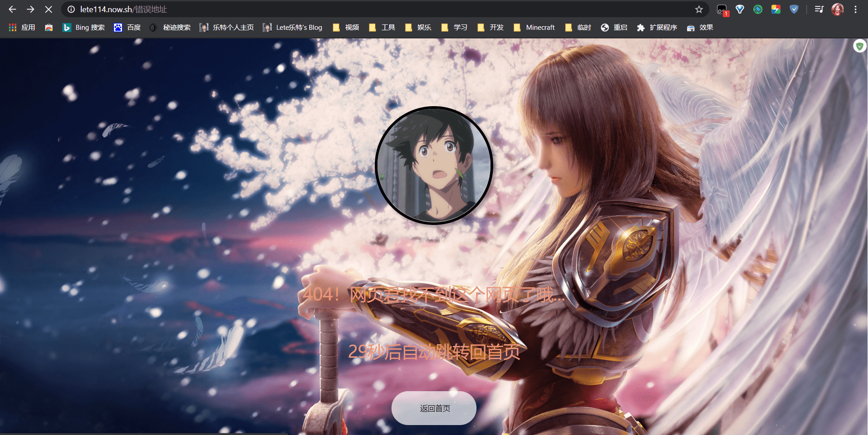Screen dimensions: 868x435
Task: Open the media control playlist icon
Action: tap(819, 9)
